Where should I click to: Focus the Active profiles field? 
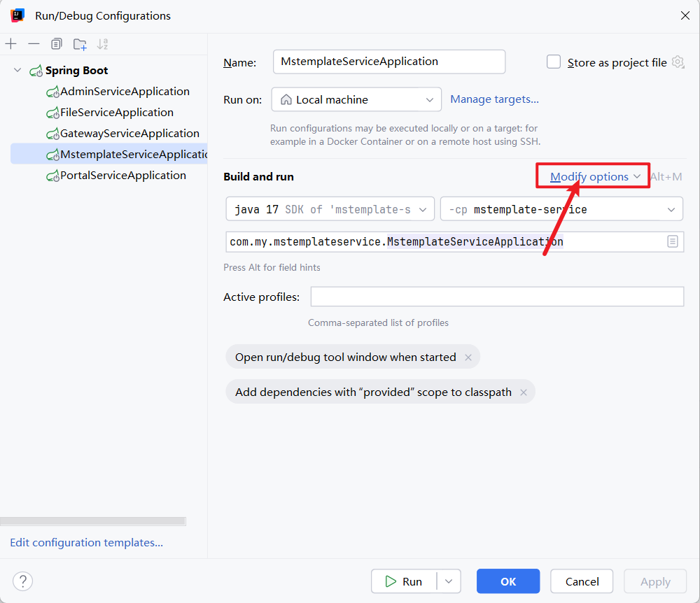(x=497, y=297)
